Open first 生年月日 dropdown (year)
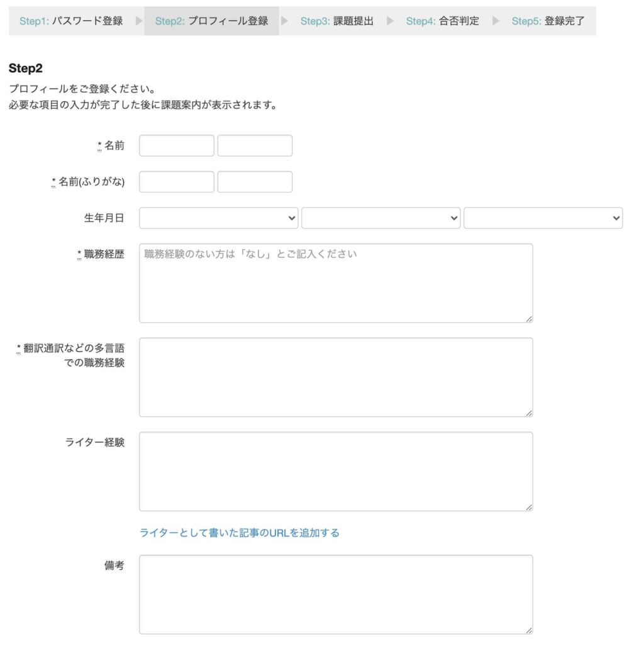 pos(218,218)
